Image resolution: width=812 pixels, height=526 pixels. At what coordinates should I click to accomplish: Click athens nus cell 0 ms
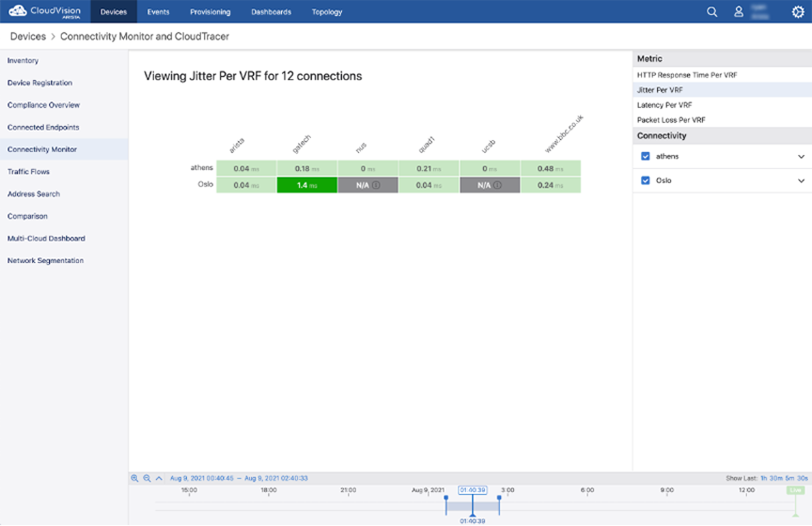(x=367, y=168)
